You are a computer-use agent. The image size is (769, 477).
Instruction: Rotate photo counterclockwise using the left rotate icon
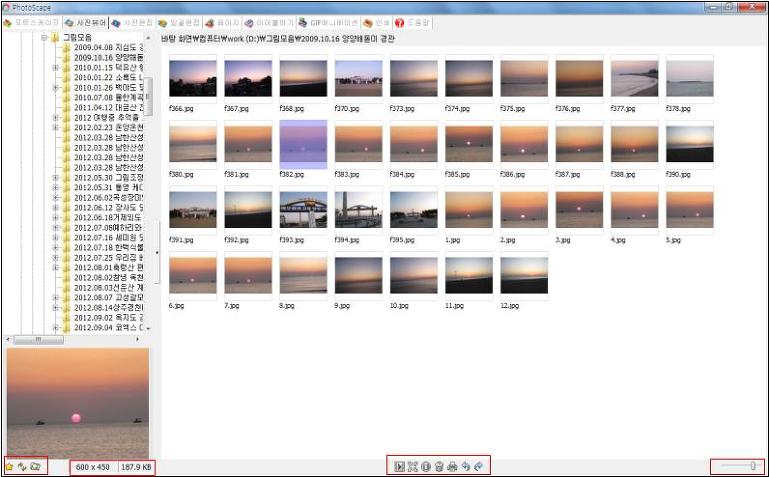[x=465, y=466]
